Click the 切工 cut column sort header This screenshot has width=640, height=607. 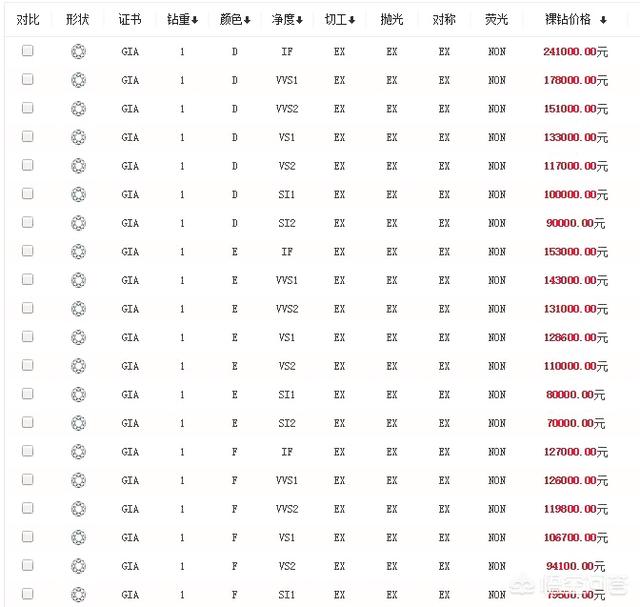pos(339,20)
